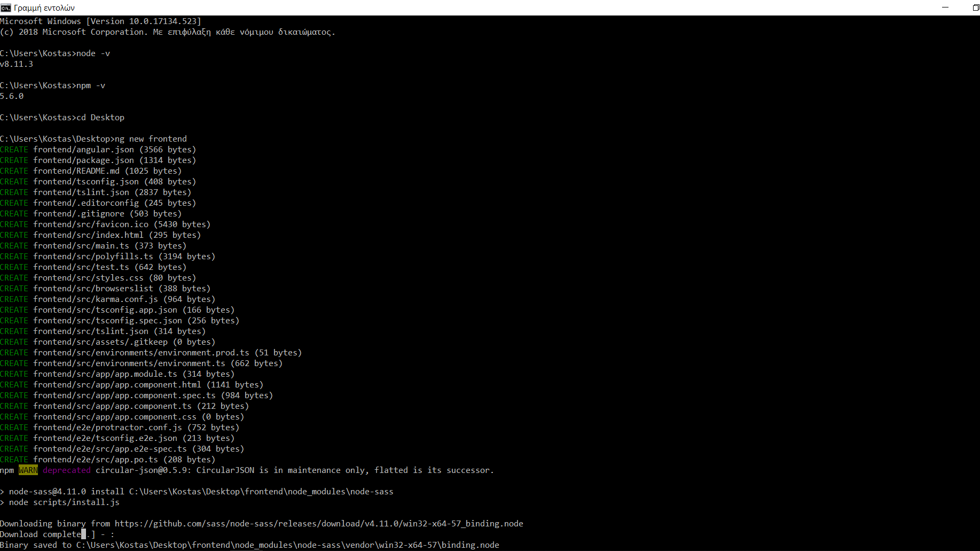
Task: Click the 'frontend/src/polyfills.ts (3194 bytes)' line
Action: coord(108,257)
